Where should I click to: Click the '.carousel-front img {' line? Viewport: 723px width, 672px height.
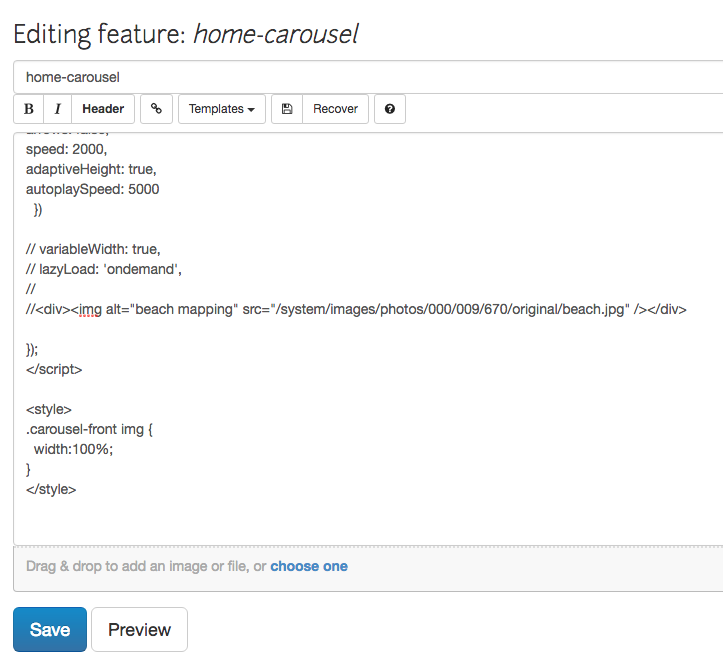click(x=89, y=429)
